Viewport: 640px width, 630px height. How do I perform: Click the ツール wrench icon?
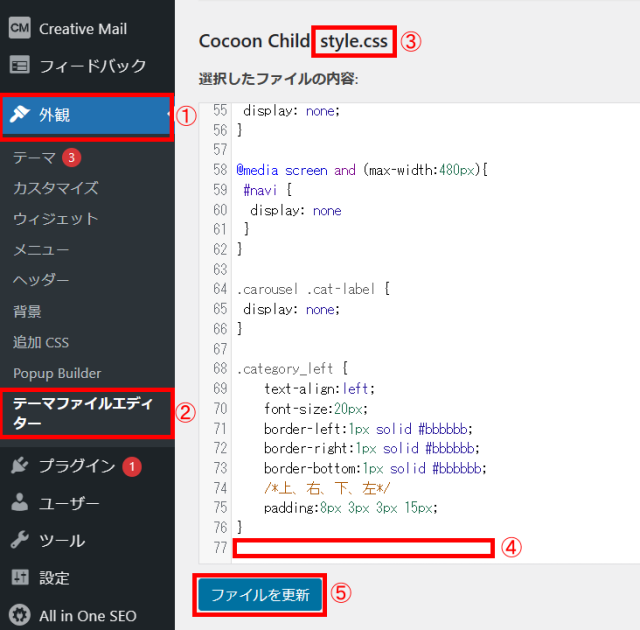click(x=19, y=540)
